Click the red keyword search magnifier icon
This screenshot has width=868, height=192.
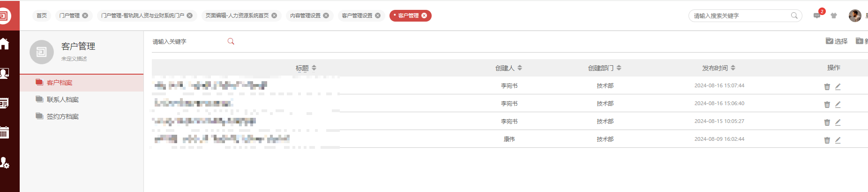pyautogui.click(x=231, y=41)
